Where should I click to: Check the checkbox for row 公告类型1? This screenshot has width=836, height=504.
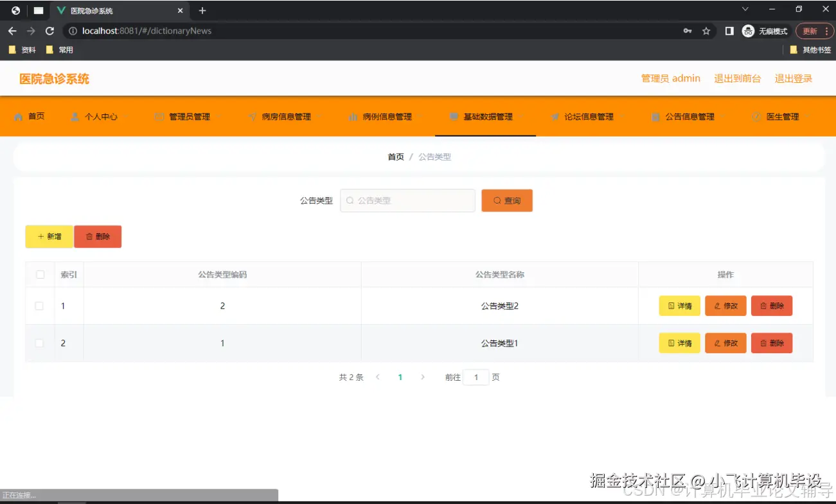40,343
